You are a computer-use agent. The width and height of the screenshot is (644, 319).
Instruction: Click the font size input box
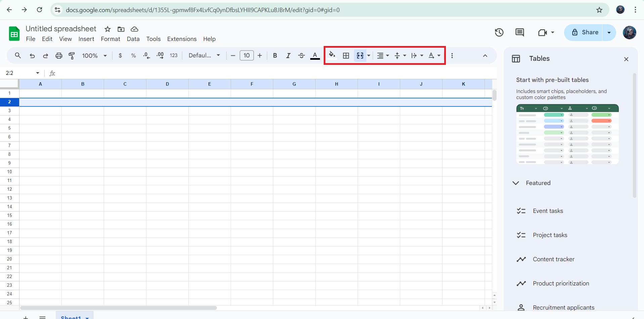pyautogui.click(x=246, y=56)
